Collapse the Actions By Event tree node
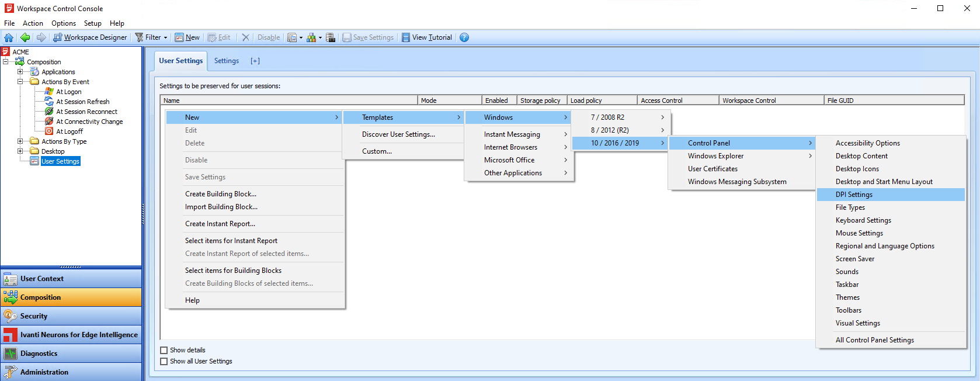This screenshot has height=381, width=980. 20,82
